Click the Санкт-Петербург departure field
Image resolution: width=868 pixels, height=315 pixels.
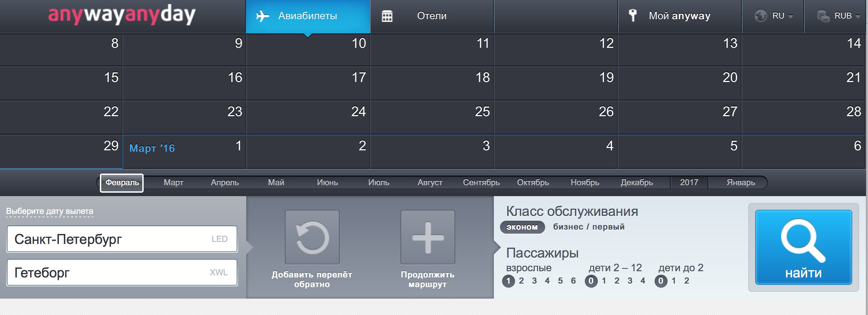pos(122,239)
